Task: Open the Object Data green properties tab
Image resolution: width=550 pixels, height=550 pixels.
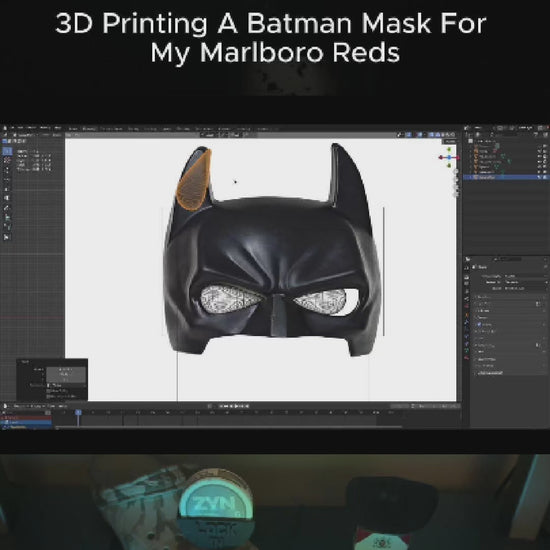Action: coord(467,350)
